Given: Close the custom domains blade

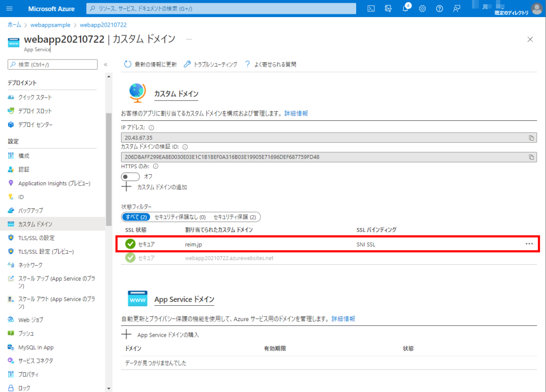Looking at the screenshot, I should [x=530, y=39].
